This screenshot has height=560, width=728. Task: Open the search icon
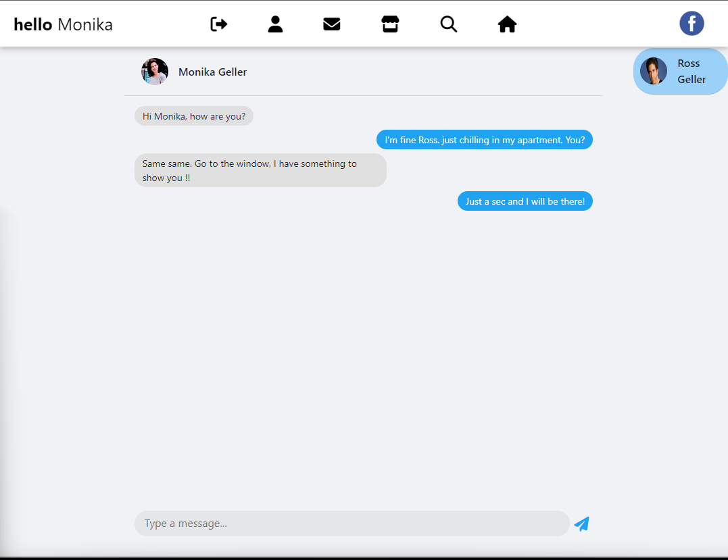tap(448, 24)
